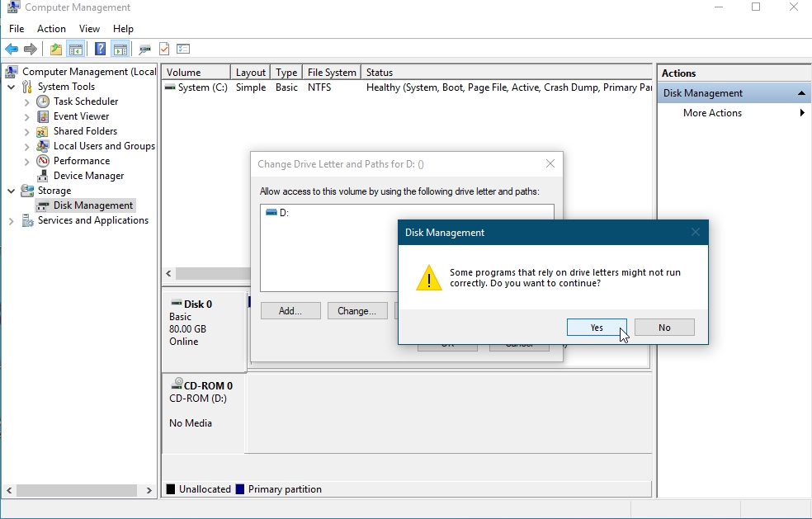Image resolution: width=812 pixels, height=519 pixels.
Task: Select the Local Users and Groups icon
Action: pyautogui.click(x=43, y=146)
